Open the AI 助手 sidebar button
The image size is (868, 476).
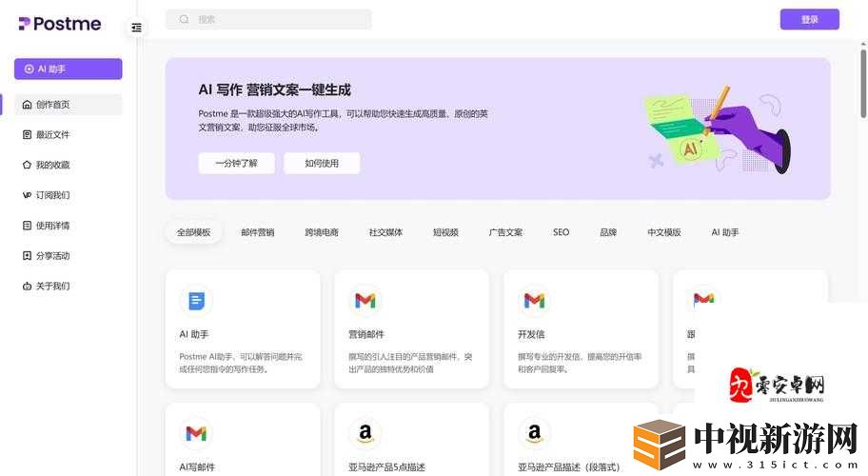pos(69,69)
